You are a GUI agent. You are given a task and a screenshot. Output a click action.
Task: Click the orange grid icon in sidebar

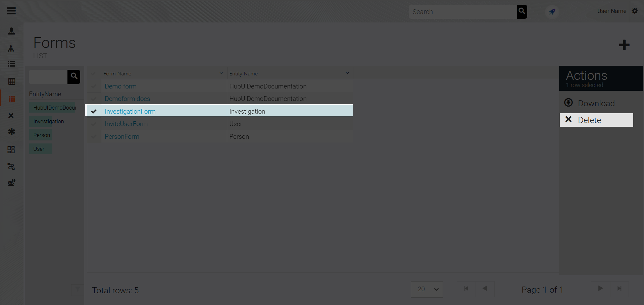12,99
